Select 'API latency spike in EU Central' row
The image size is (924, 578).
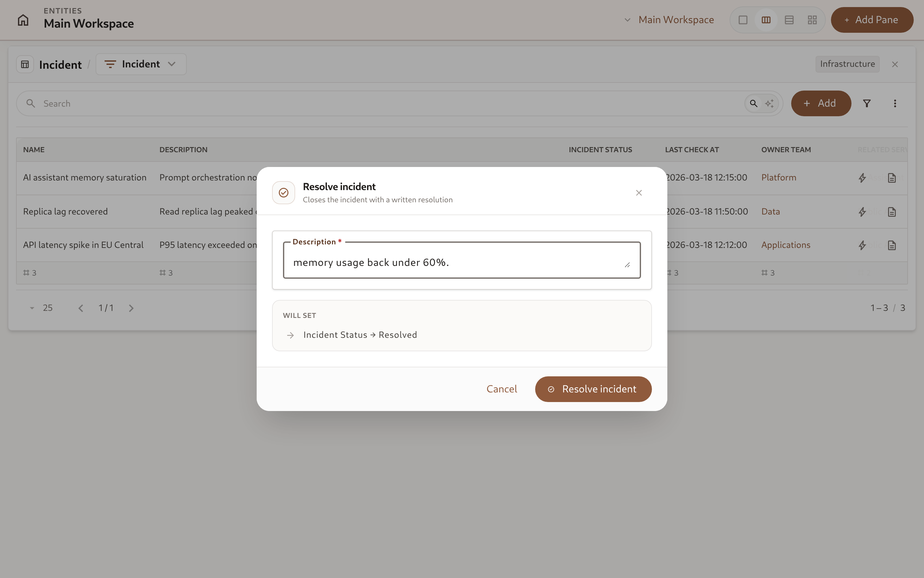click(x=83, y=245)
